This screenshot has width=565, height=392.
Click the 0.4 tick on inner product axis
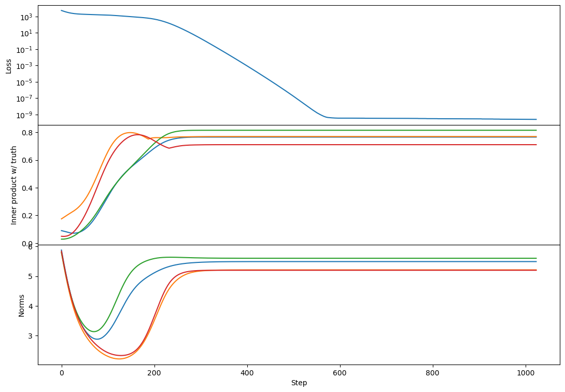28,188
